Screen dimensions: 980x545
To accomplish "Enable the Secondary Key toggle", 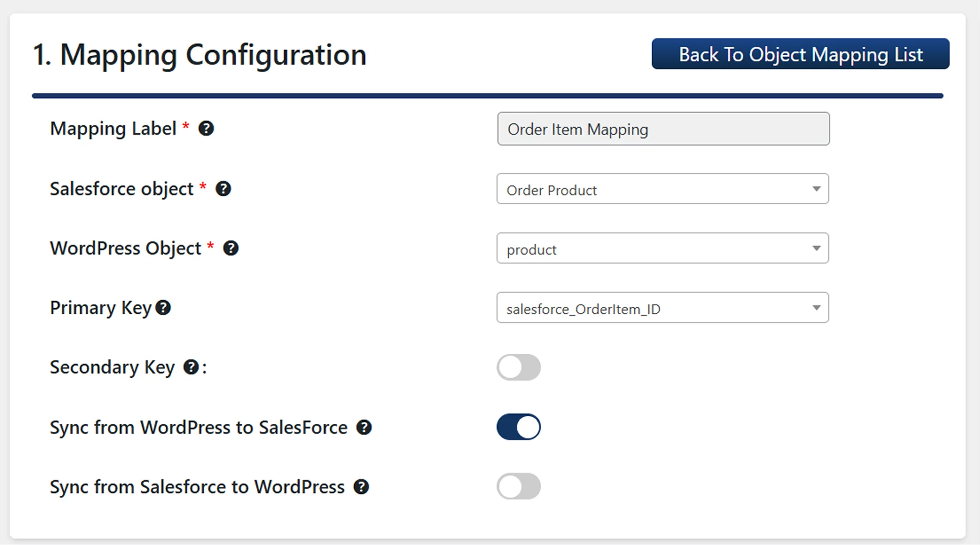I will click(518, 367).
